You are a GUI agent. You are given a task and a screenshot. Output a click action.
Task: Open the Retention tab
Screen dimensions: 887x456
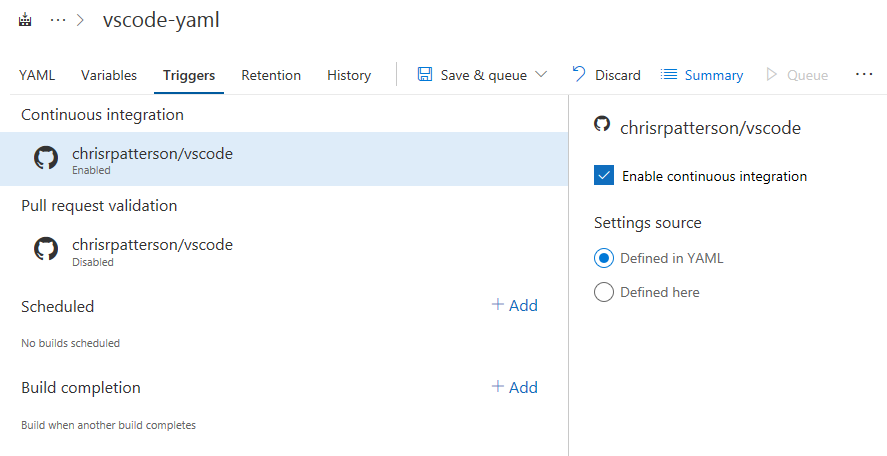coord(271,75)
